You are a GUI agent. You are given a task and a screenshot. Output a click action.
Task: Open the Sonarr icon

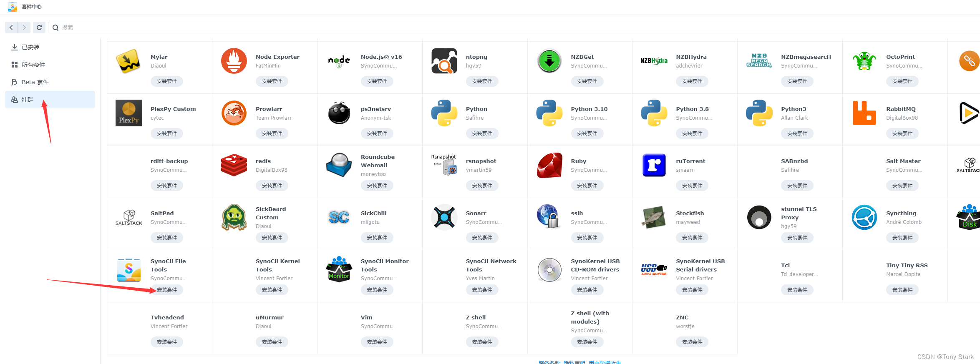[444, 217]
